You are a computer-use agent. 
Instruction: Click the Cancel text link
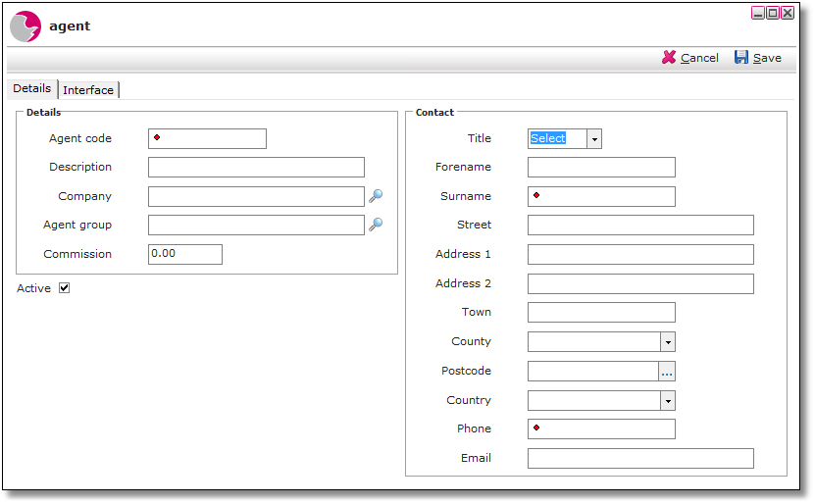(x=699, y=58)
